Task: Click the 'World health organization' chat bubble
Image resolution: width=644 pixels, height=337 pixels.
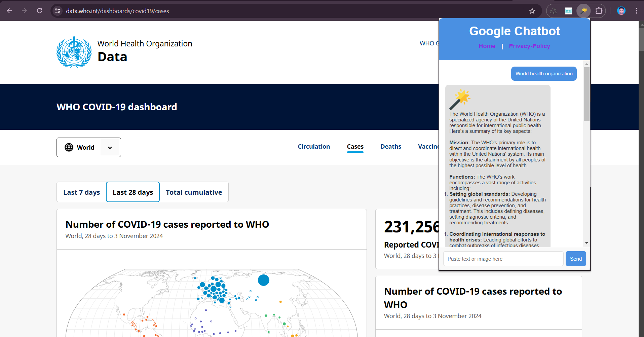Action: [x=544, y=74]
